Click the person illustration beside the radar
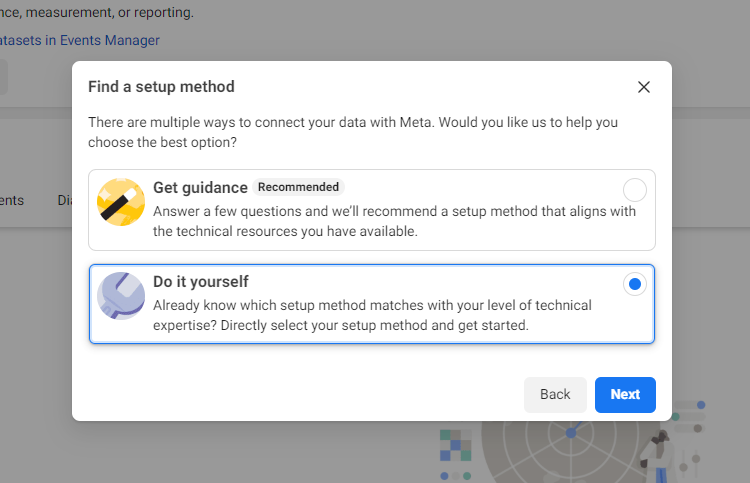 point(658,457)
